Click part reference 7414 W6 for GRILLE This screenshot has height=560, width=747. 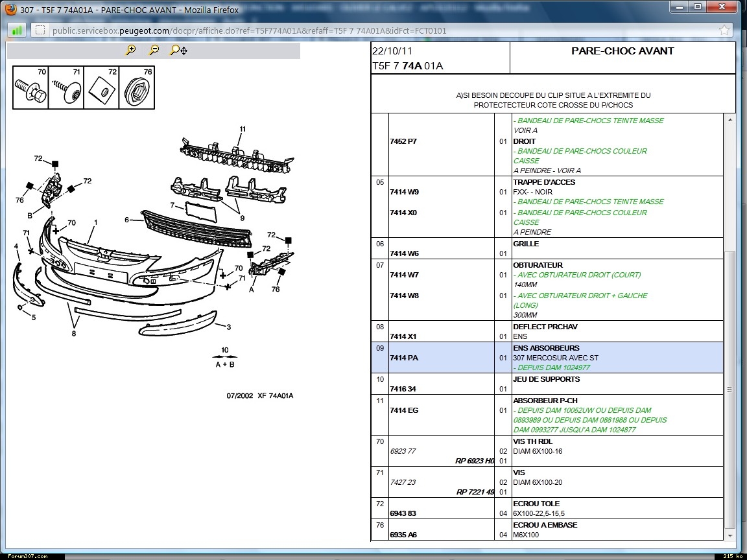click(x=404, y=253)
